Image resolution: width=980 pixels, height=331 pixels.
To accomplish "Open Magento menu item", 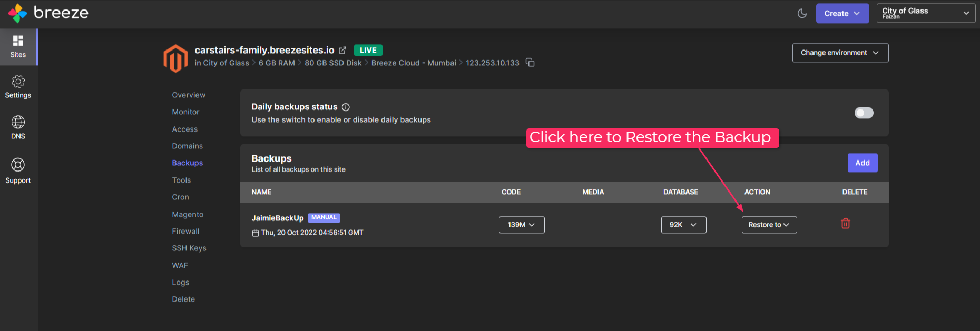I will click(x=188, y=215).
